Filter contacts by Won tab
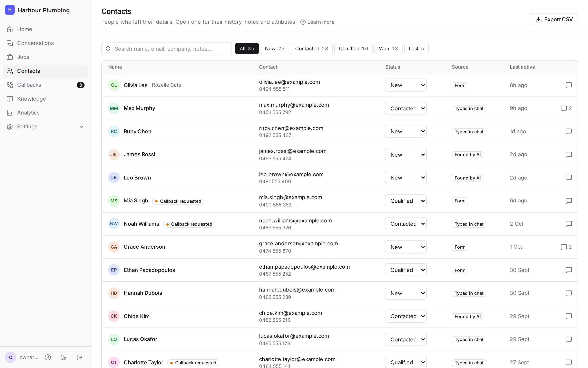The width and height of the screenshot is (588, 368). coord(388,49)
